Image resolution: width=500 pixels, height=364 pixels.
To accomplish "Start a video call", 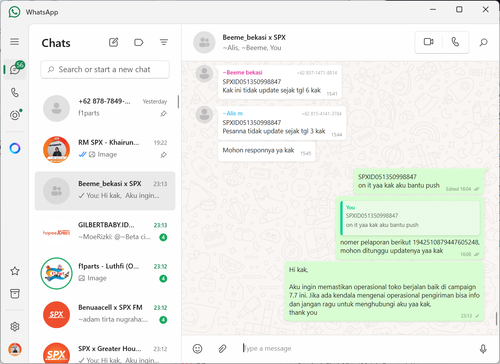I will coord(428,42).
